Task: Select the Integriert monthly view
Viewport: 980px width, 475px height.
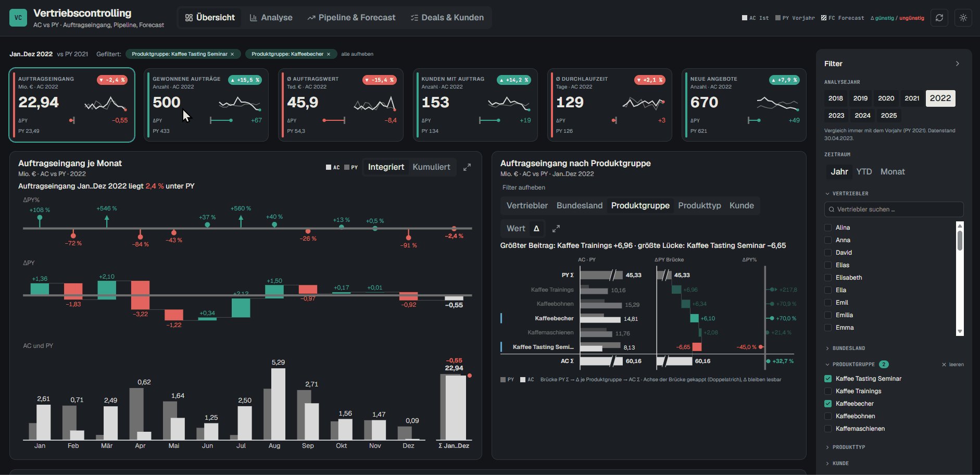Action: click(386, 167)
